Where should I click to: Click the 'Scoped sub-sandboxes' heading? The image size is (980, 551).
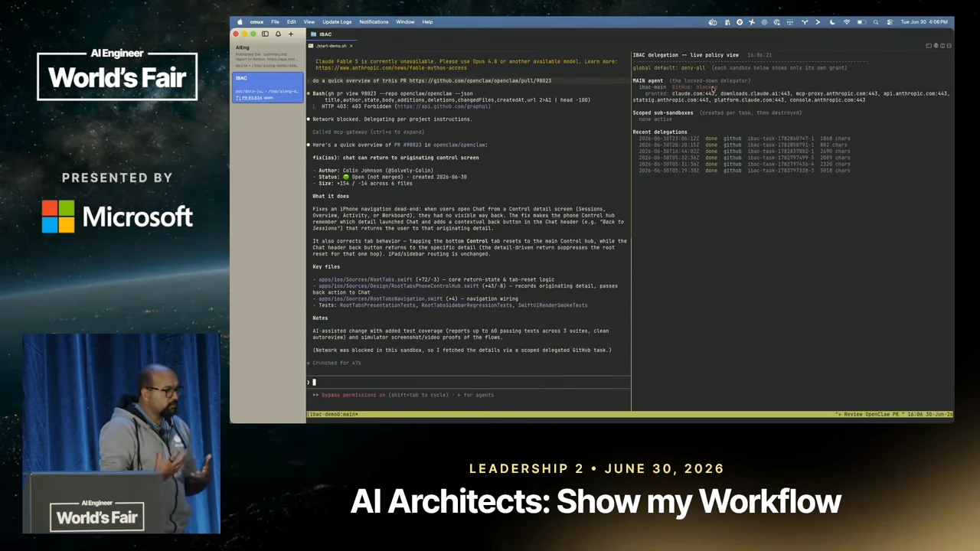pos(663,112)
